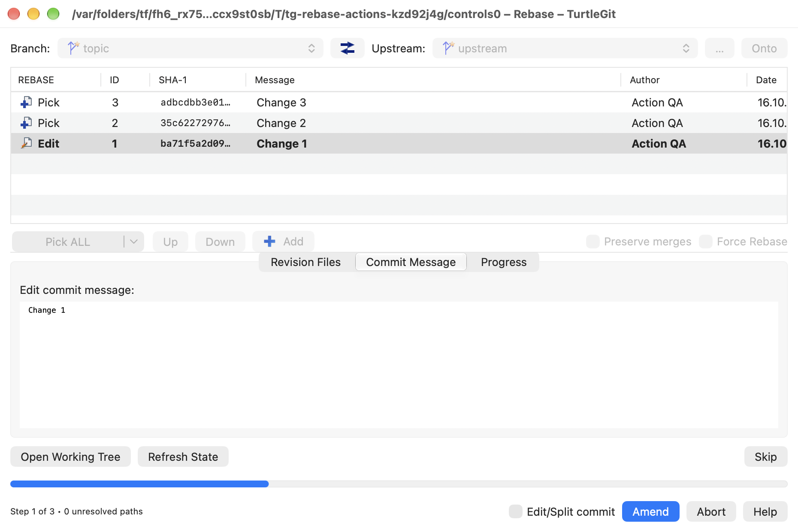The width and height of the screenshot is (798, 532).
Task: Click the branch icon beside upstream
Action: click(448, 48)
